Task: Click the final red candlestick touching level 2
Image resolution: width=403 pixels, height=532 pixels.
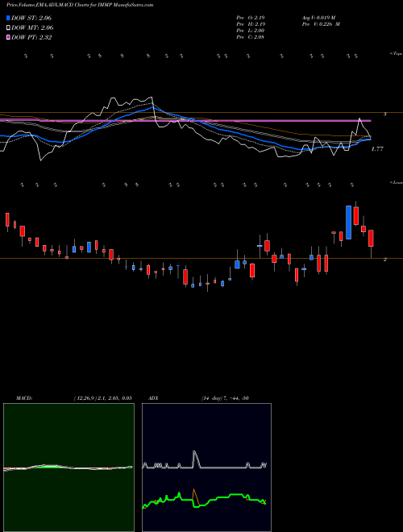Action: pyautogui.click(x=371, y=238)
